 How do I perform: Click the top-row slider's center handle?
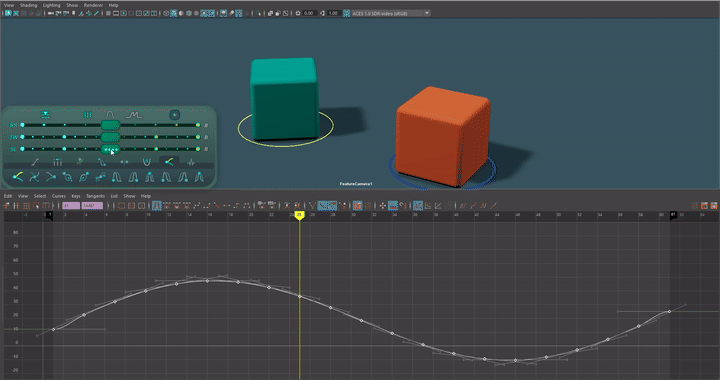pos(110,125)
